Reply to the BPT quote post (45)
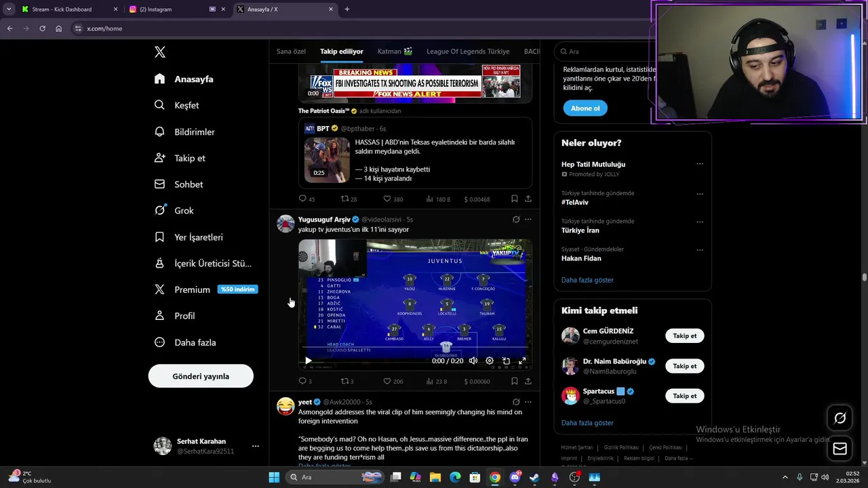Image resolution: width=868 pixels, height=488 pixels. 307,199
